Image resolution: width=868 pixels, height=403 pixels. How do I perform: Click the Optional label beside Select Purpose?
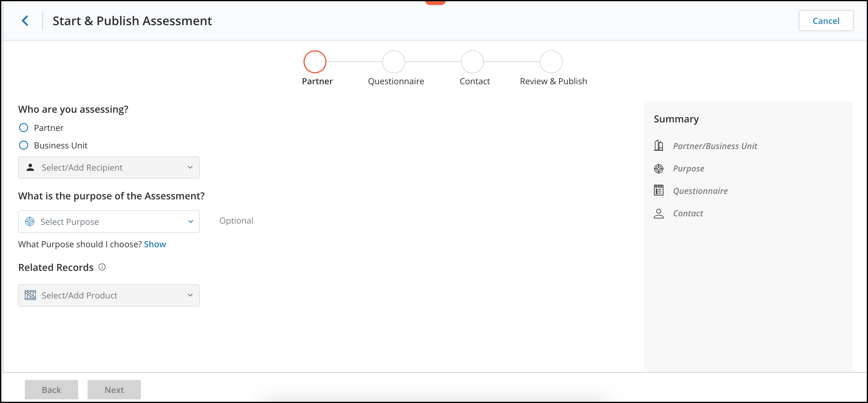tap(236, 221)
